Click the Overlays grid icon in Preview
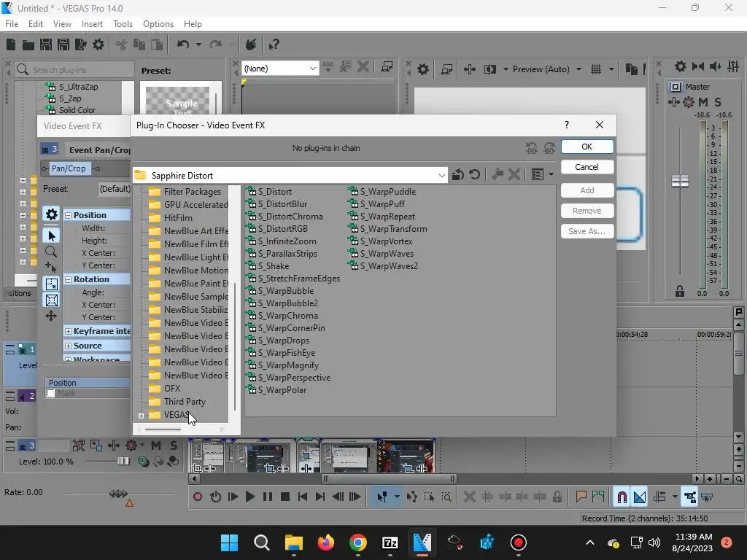747x560 pixels. coord(596,69)
